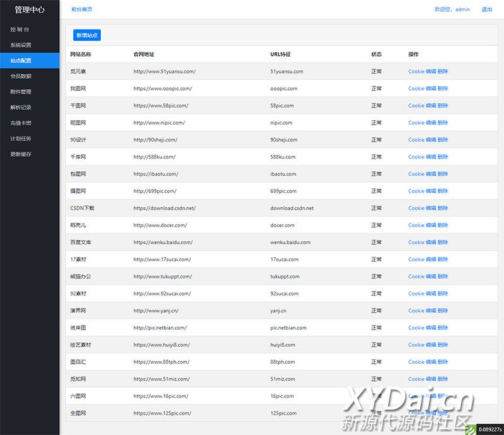The image size is (504, 435).
Task: Click 编辑 for CSDN下载 row
Action: point(431,208)
